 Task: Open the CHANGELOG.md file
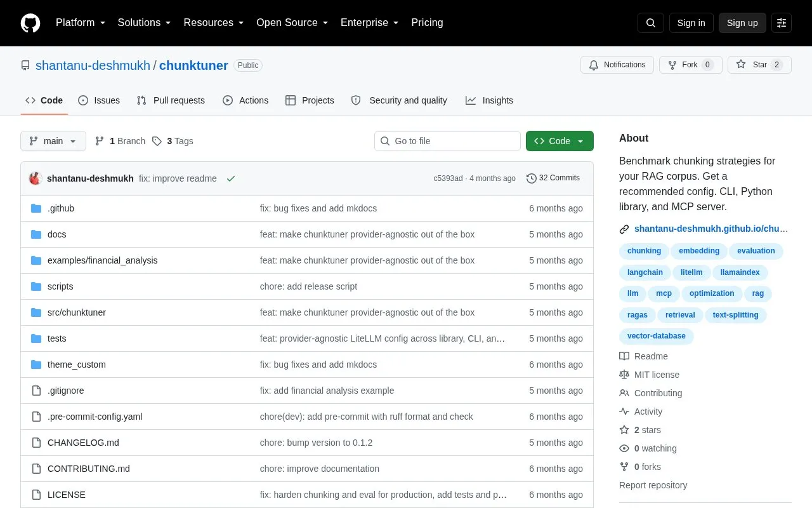tap(83, 443)
